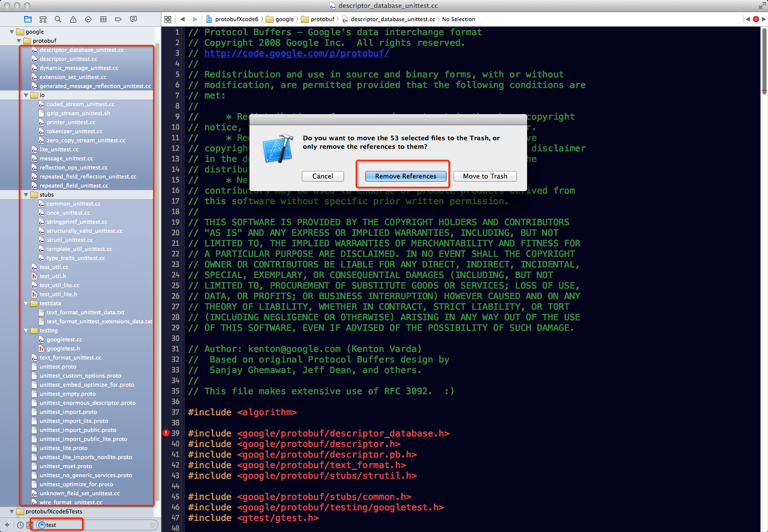Select unittest_import_lite.proto file
768x532 pixels.
(x=74, y=421)
